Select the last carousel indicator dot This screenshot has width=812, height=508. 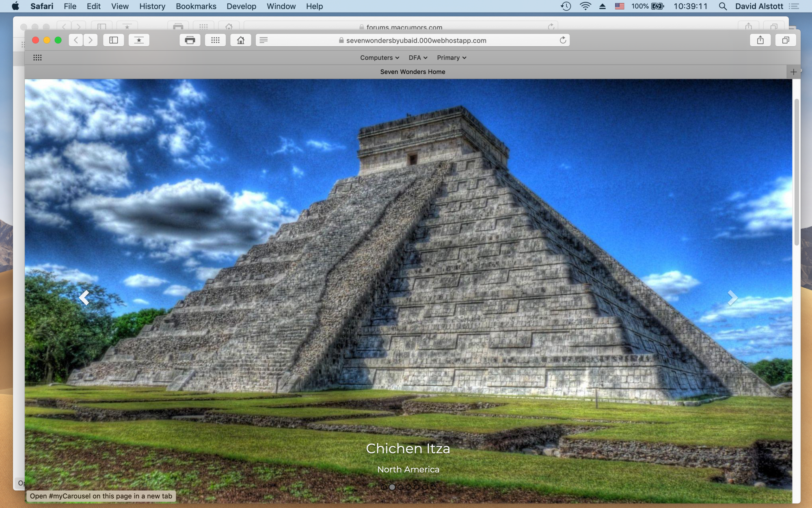tap(433, 487)
